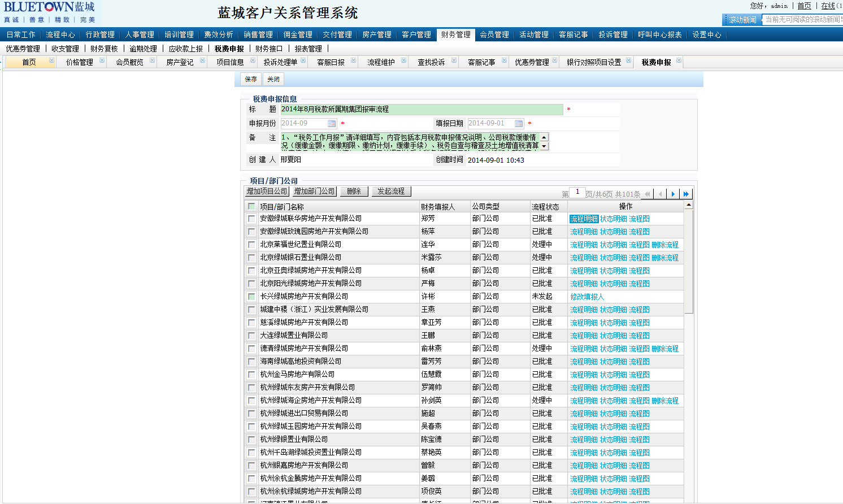Open 删除流程 link for 北京莱福世纪置业

tap(665, 245)
